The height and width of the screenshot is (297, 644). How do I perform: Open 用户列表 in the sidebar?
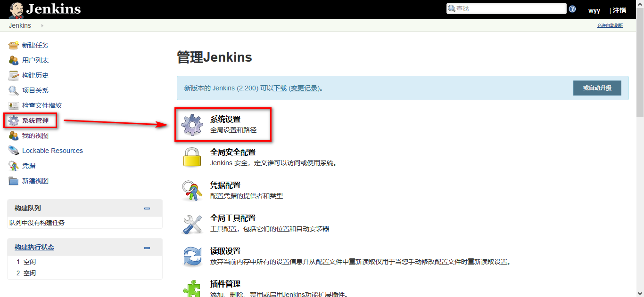tap(35, 60)
